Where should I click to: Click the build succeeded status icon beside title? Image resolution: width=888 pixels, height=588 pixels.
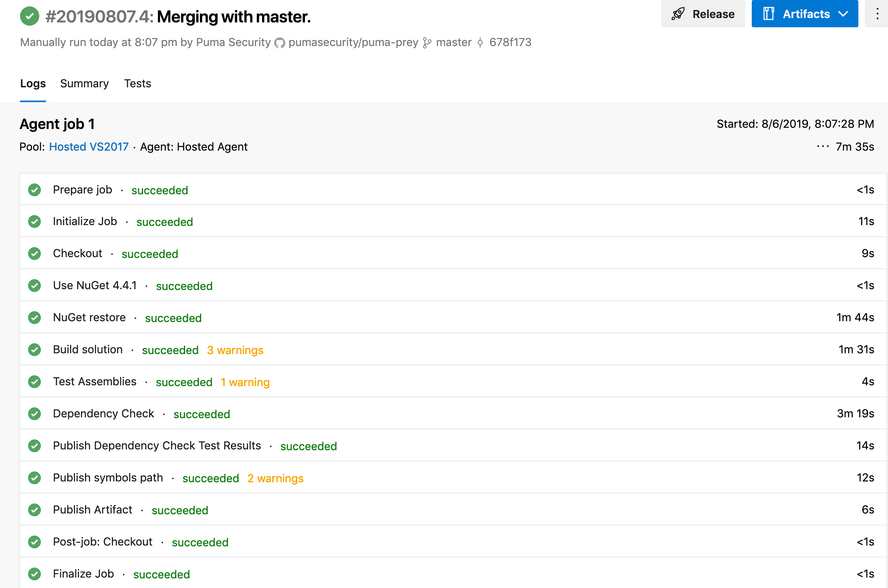[30, 16]
